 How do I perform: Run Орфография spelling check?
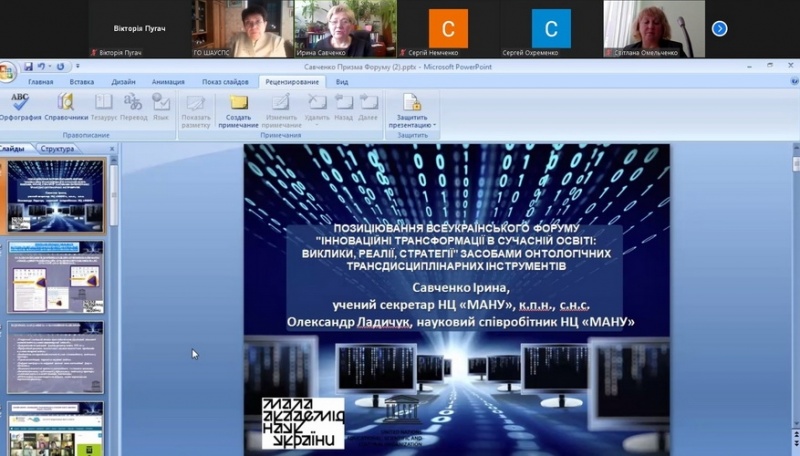[19, 107]
